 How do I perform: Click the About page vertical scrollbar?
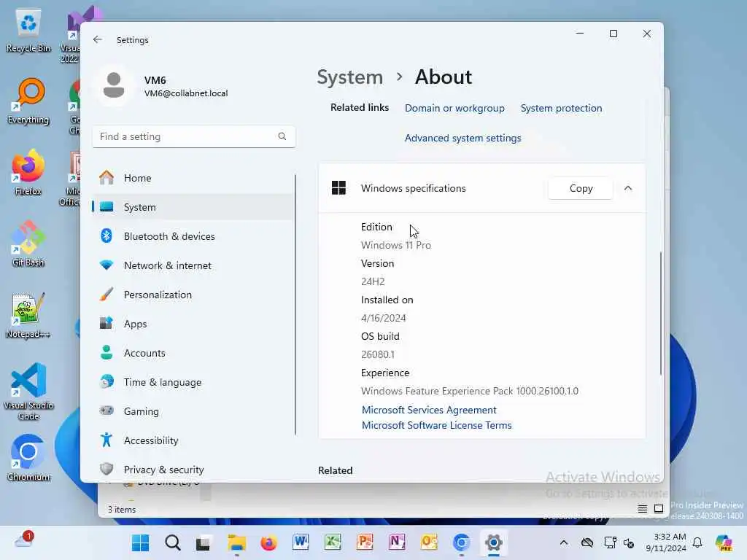point(661,314)
